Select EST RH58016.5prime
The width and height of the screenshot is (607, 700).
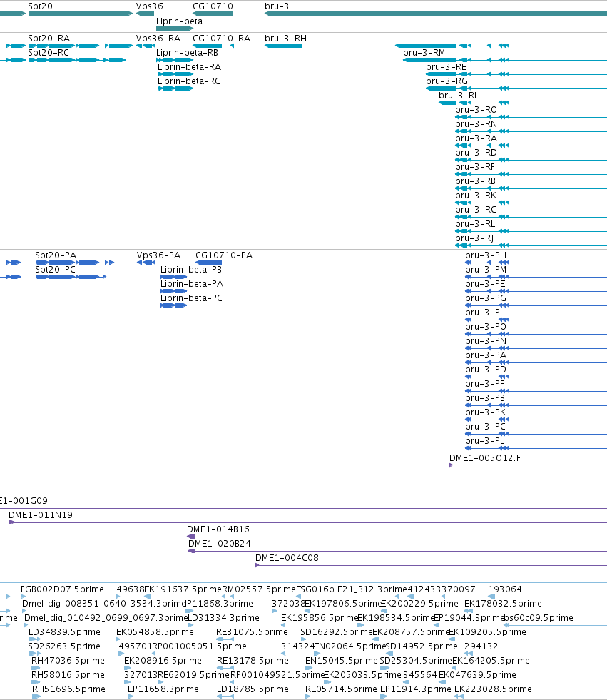click(x=68, y=675)
